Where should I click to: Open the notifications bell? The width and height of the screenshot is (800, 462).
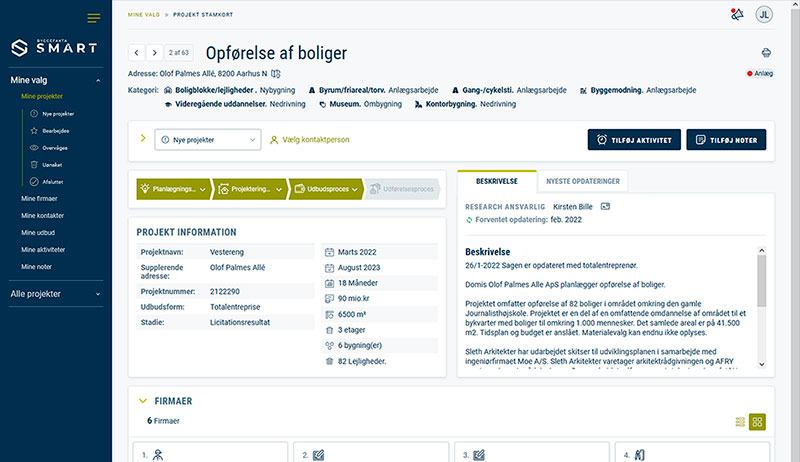point(737,15)
